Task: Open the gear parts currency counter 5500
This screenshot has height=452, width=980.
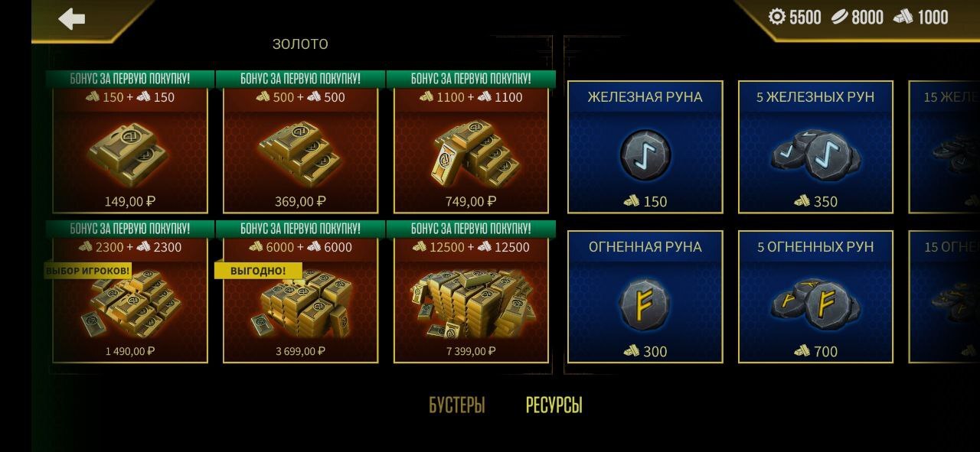Action: (x=795, y=17)
